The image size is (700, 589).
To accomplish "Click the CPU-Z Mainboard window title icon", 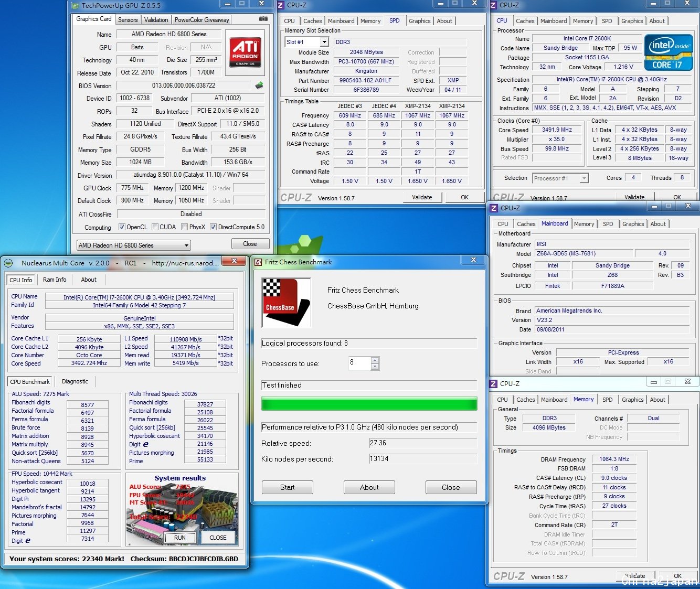I will (493, 208).
